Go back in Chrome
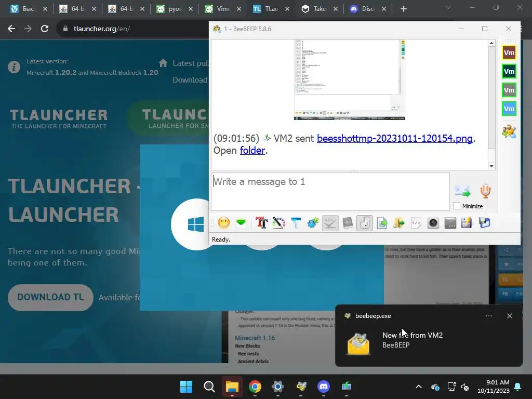Screen dimensions: 532x399 [11, 29]
